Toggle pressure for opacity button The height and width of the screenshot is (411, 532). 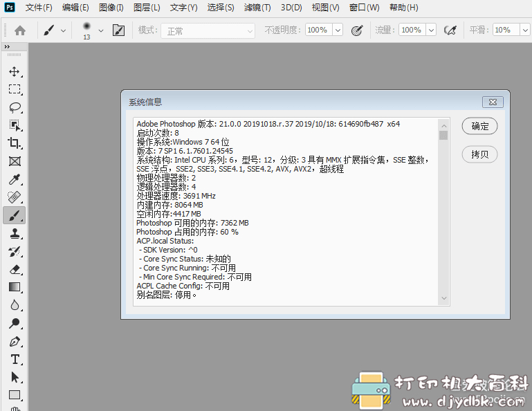coord(357,30)
